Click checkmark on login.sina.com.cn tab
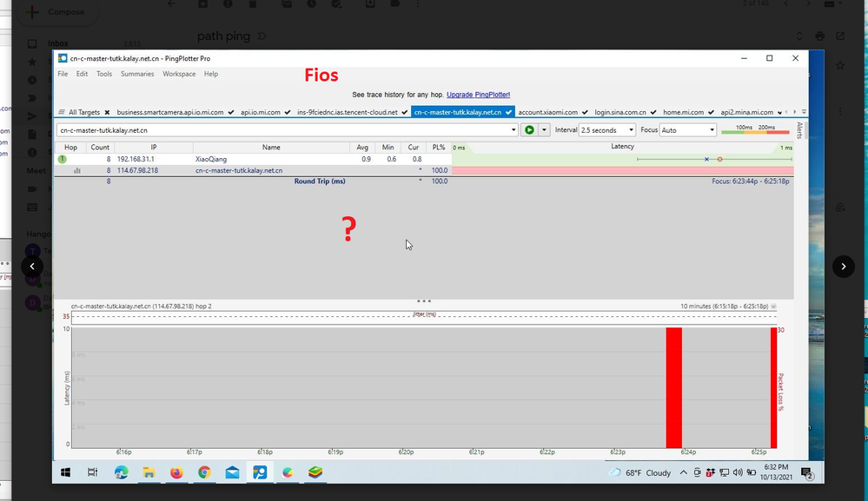 pyautogui.click(x=653, y=112)
